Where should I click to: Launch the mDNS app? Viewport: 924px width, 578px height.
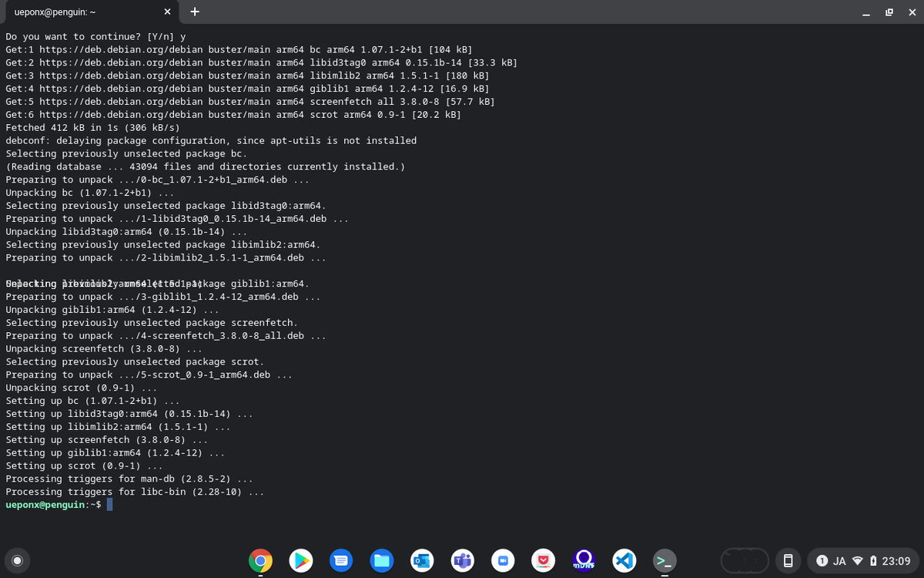[x=584, y=560]
